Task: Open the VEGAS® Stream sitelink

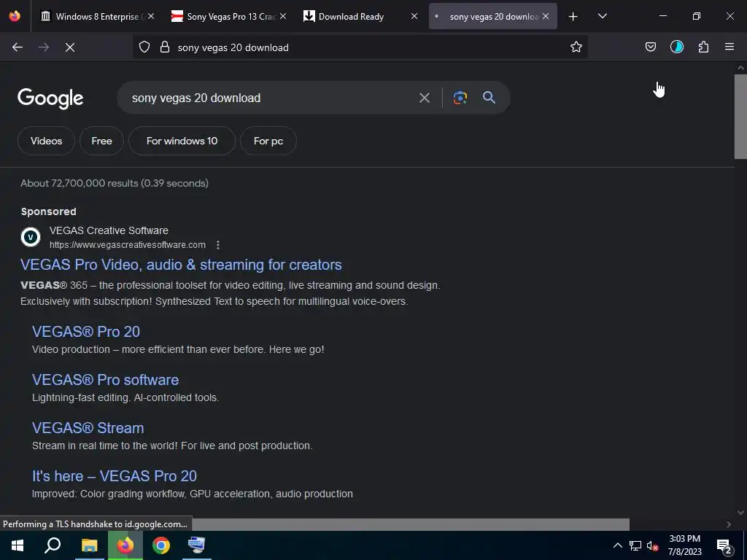Action: 88,427
